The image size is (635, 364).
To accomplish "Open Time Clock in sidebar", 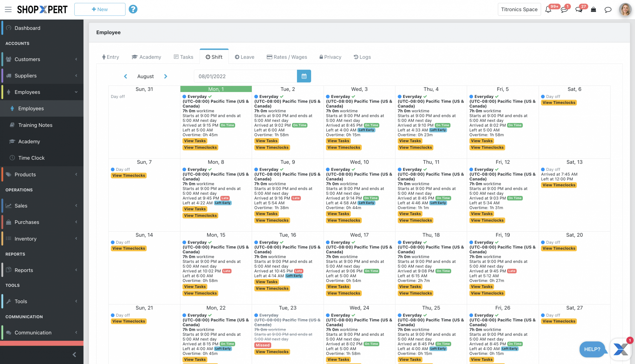I will (31, 158).
